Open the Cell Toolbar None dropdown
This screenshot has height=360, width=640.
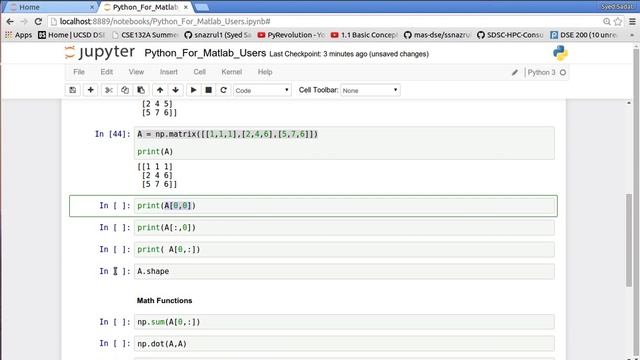pyautogui.click(x=370, y=90)
